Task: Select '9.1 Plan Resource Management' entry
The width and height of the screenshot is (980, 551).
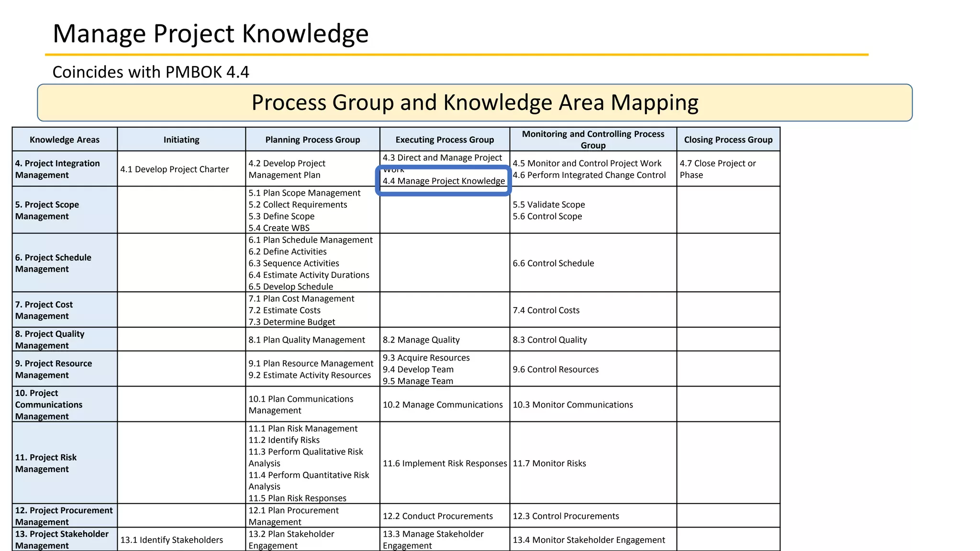Action: (311, 364)
